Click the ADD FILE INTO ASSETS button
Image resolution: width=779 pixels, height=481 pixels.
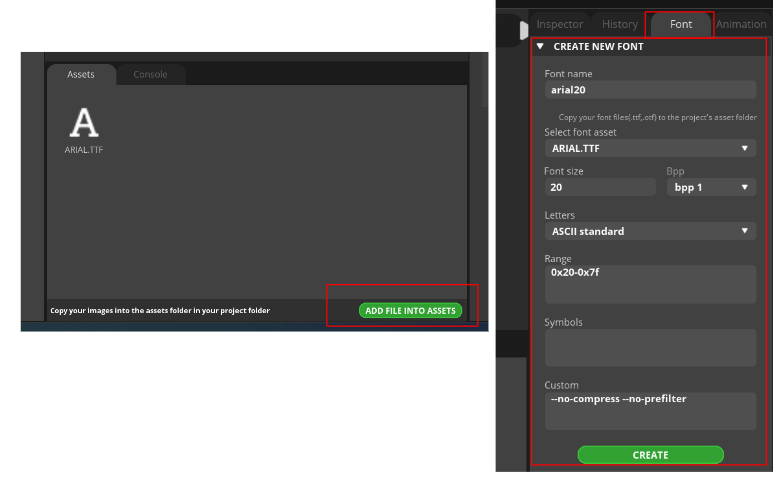tap(410, 310)
